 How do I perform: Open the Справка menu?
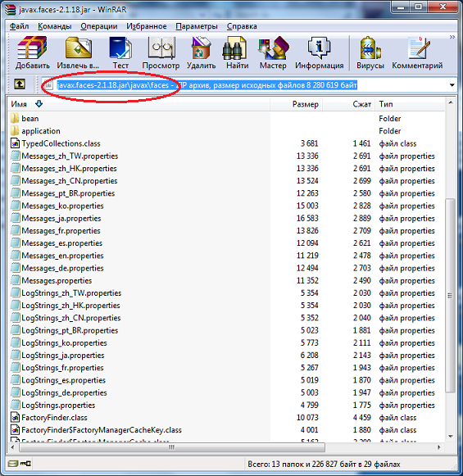(242, 26)
